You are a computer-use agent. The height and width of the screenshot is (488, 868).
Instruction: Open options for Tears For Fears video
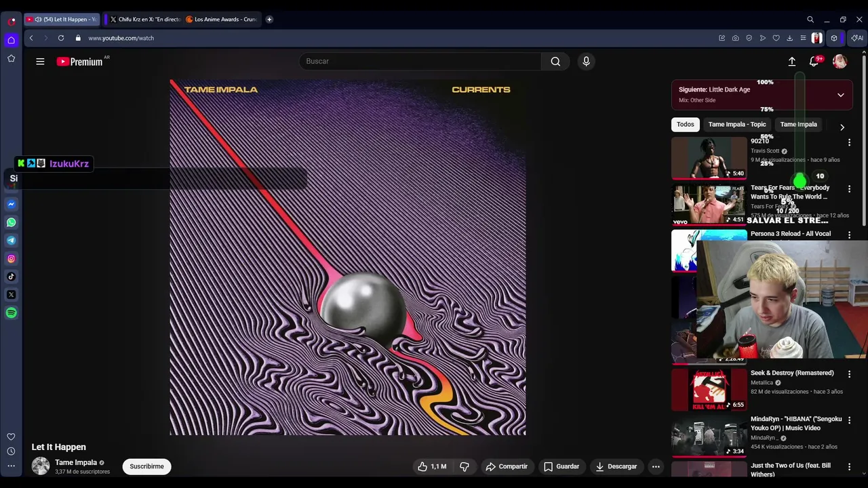[x=849, y=189]
